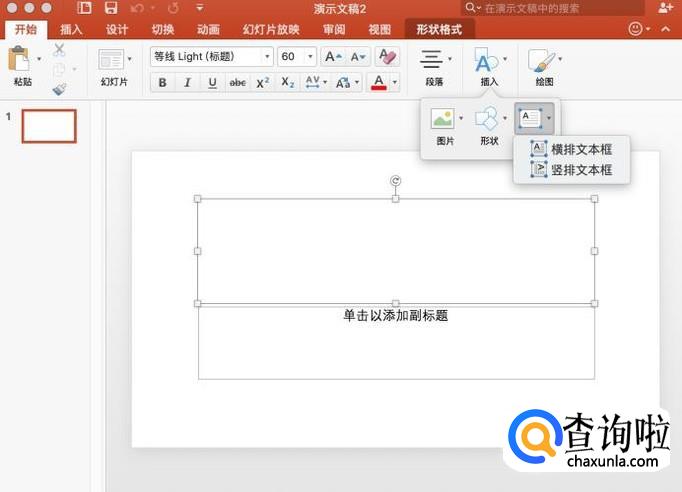
Task: Toggle Subscript formatting
Action: pos(288,82)
